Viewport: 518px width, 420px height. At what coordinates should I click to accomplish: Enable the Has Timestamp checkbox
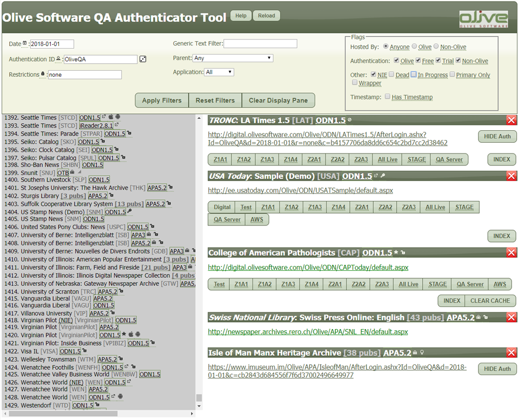point(387,97)
